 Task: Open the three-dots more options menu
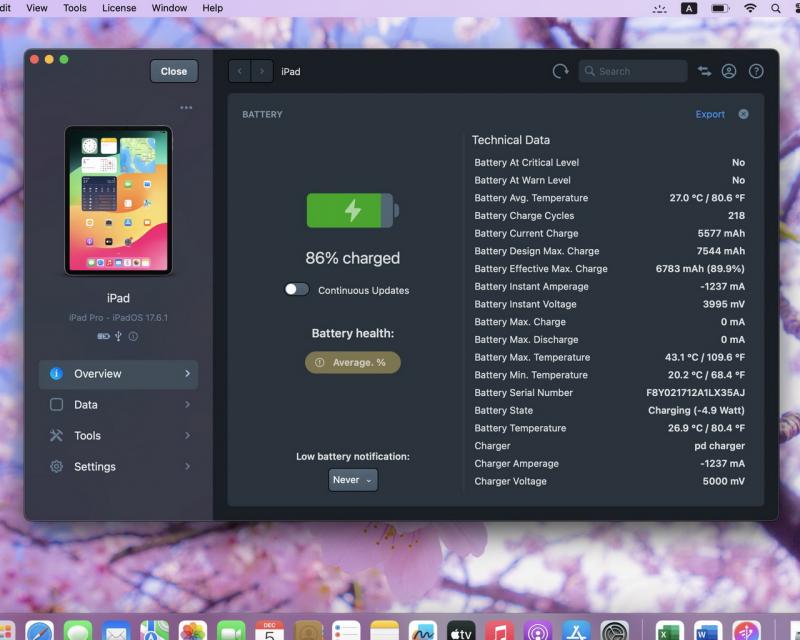(186, 108)
